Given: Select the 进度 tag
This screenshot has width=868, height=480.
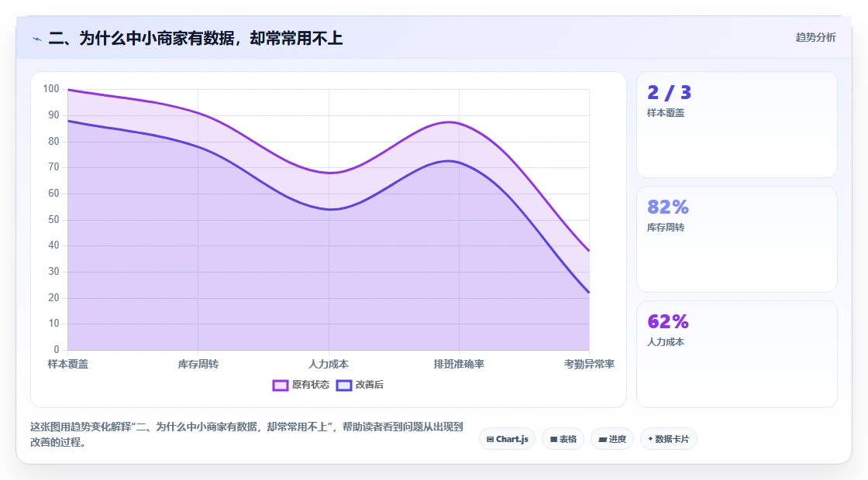Looking at the screenshot, I should click(612, 439).
